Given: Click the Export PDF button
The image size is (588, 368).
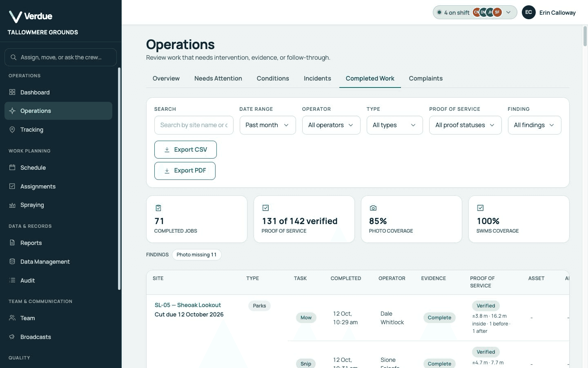Looking at the screenshot, I should point(185,171).
